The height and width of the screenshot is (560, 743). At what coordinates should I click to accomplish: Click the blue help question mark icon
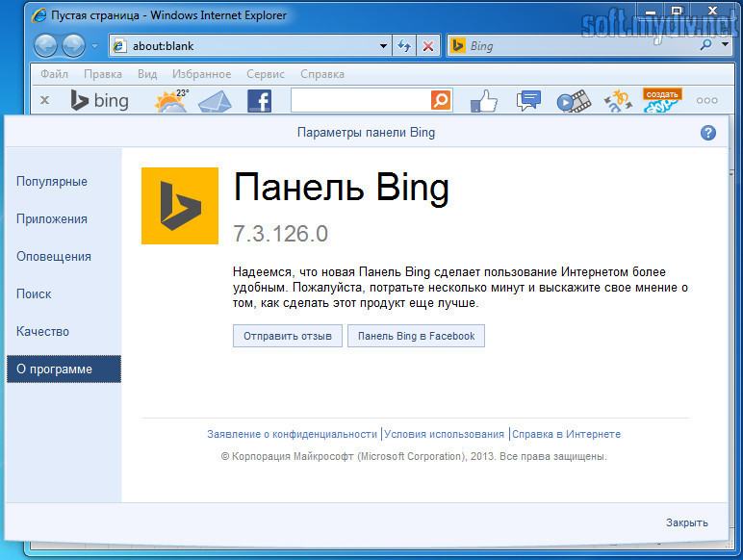708,133
